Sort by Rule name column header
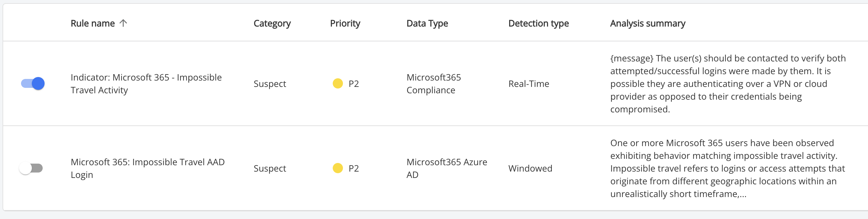This screenshot has width=868, height=219. 93,23
